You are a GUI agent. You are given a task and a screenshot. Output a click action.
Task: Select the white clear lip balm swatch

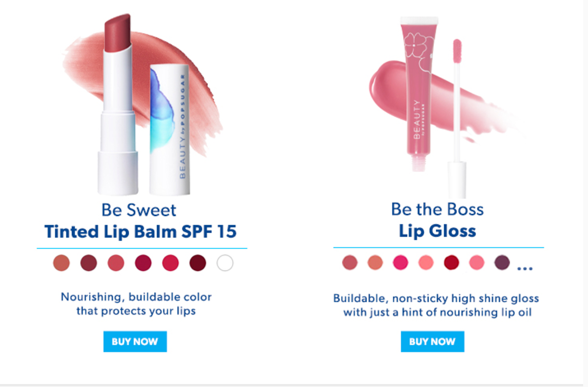[225, 263]
